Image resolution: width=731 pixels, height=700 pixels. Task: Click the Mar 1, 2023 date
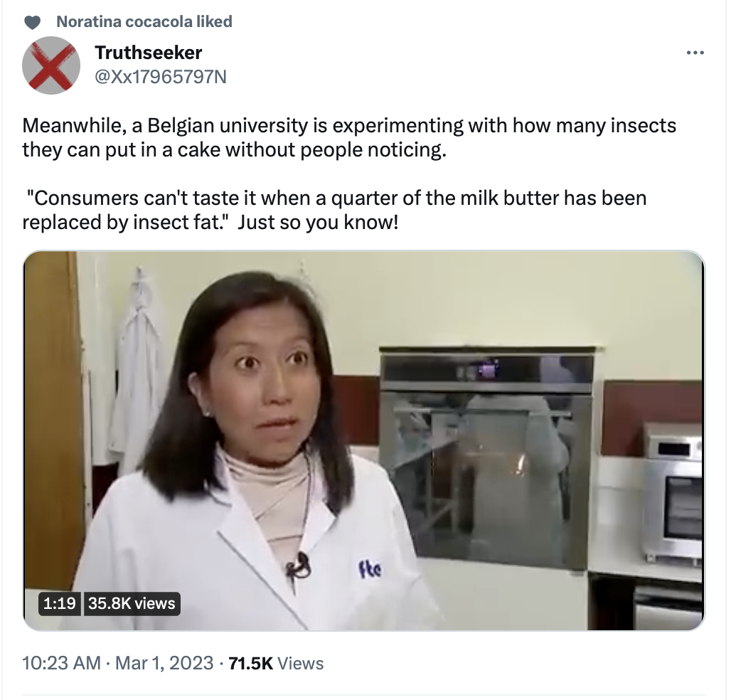[x=164, y=663]
